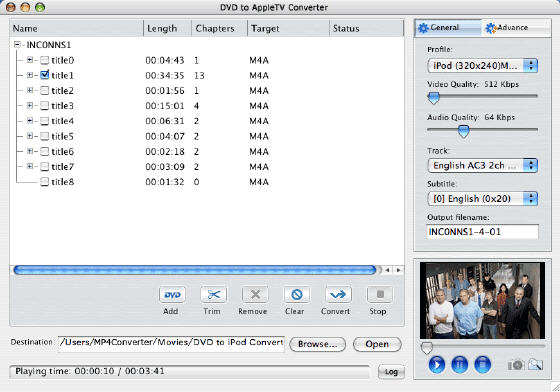The image size is (560, 392).
Task: Click the scissors Trim icon
Action: point(213,295)
